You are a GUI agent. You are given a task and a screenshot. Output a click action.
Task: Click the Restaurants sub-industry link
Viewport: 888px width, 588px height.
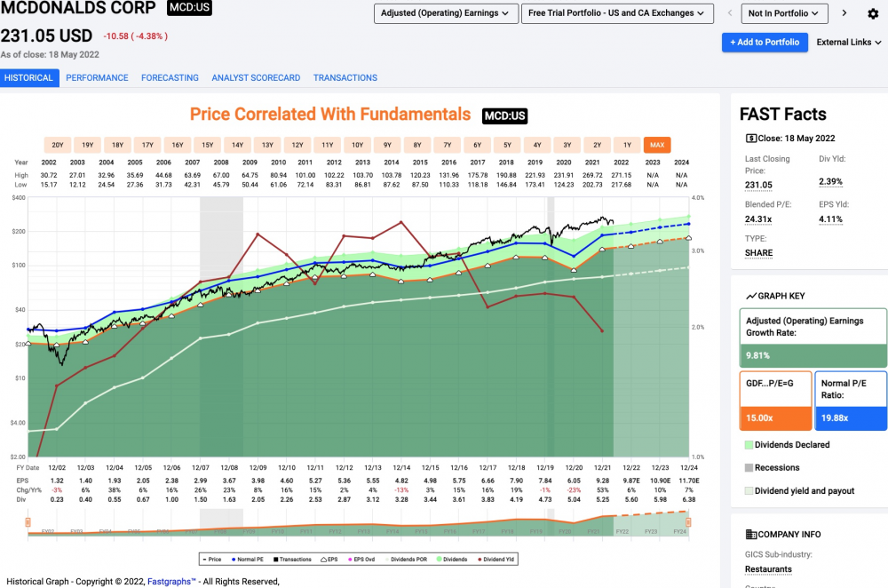(768, 569)
